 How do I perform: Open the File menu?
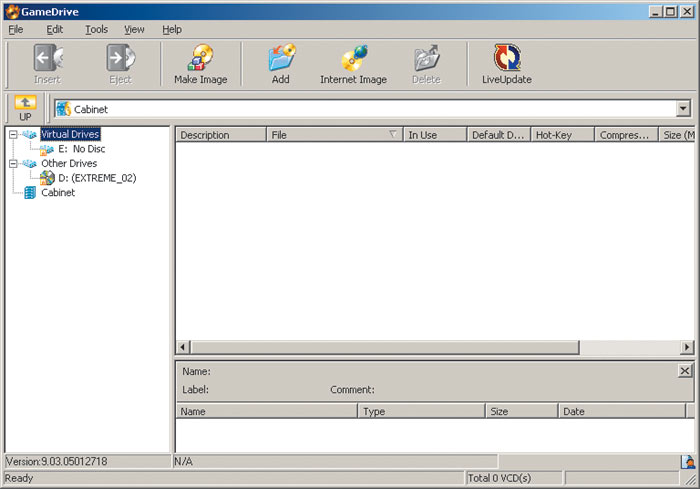[x=16, y=29]
